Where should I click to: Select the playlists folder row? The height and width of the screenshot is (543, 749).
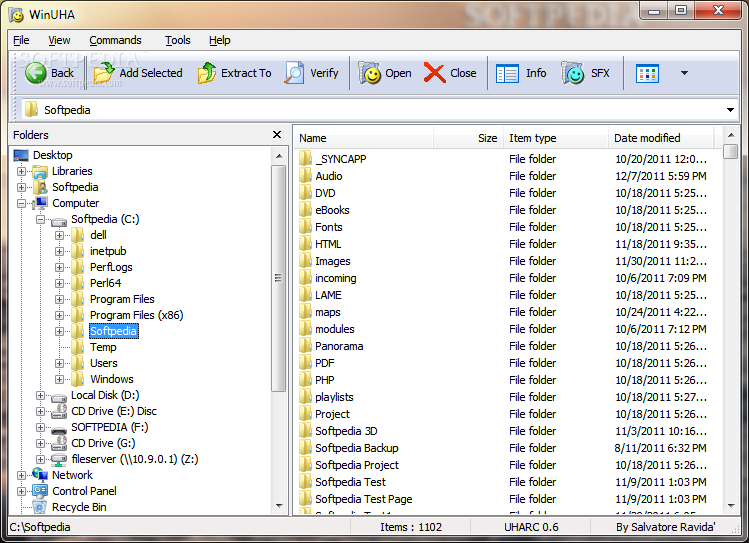pyautogui.click(x=506, y=397)
